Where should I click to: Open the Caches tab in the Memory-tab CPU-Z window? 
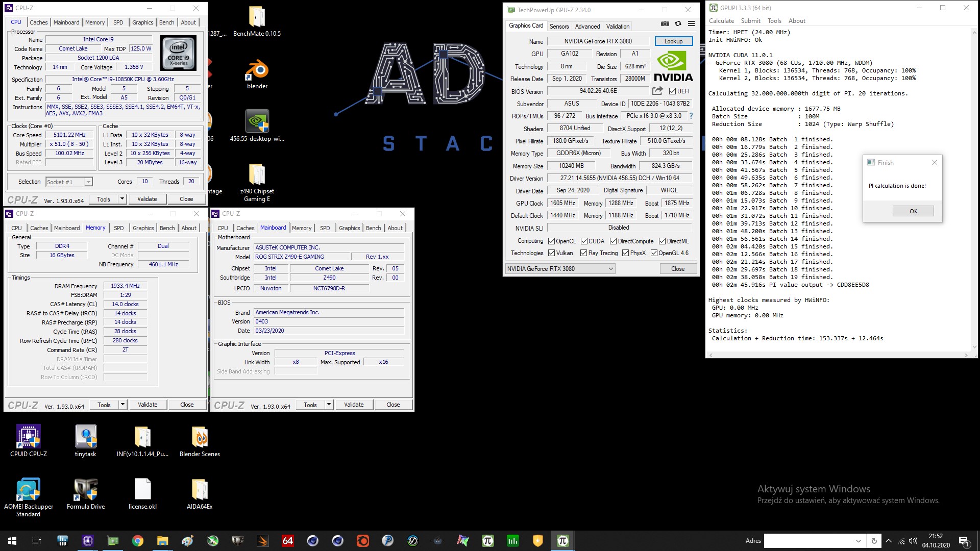[x=39, y=228]
